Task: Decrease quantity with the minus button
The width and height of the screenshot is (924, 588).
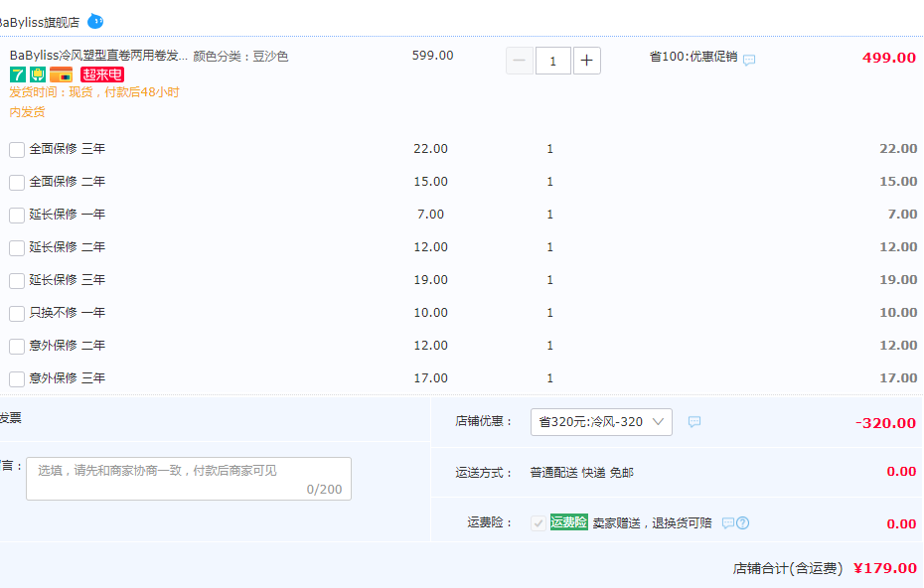Action: pyautogui.click(x=520, y=61)
